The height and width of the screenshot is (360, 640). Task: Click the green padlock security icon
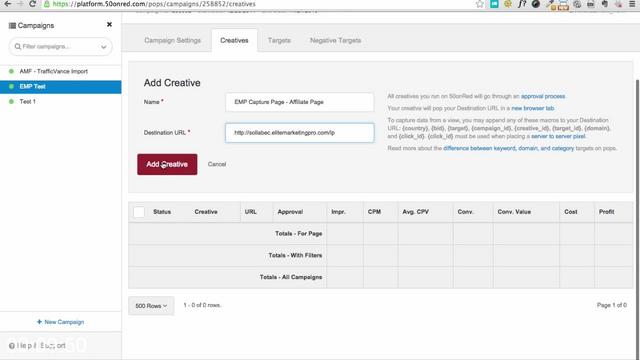47,4
